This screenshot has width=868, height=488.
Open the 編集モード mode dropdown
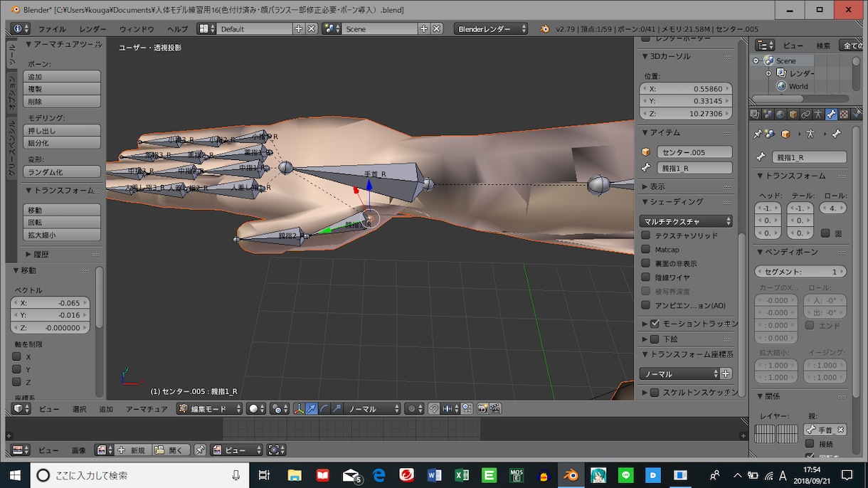click(x=210, y=409)
